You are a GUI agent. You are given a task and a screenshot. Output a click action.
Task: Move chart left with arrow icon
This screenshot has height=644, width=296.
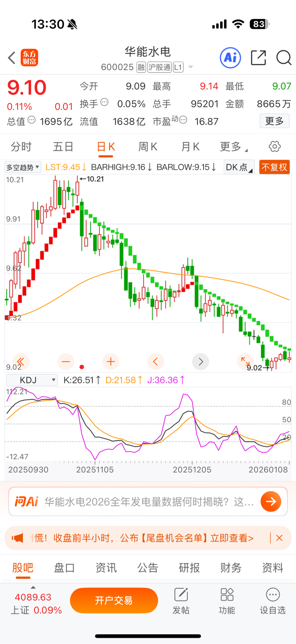[156, 362]
